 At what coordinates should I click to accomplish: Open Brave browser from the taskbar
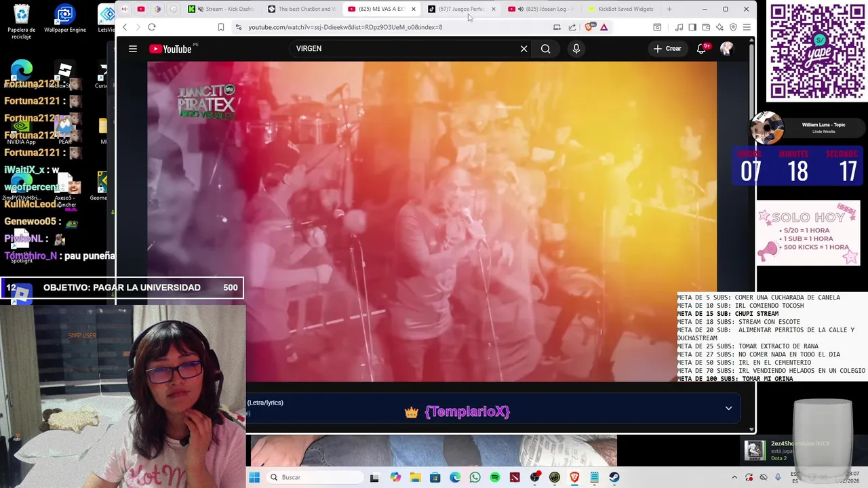[574, 477]
